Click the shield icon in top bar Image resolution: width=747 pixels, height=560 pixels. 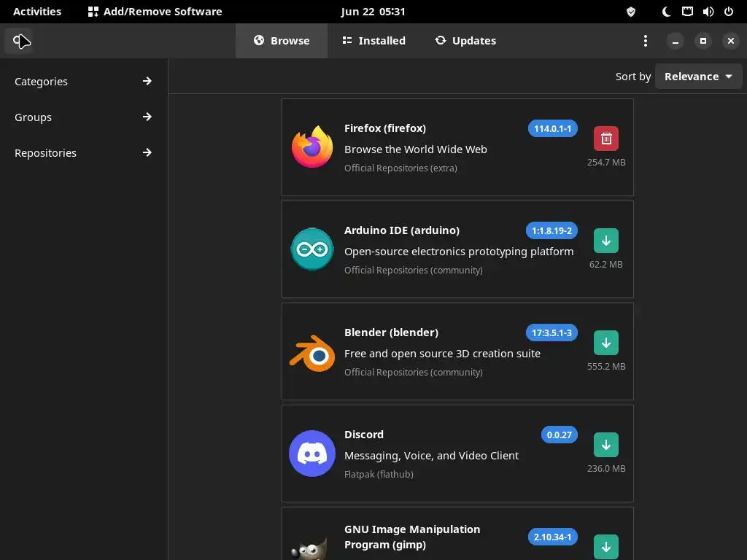coord(631,12)
